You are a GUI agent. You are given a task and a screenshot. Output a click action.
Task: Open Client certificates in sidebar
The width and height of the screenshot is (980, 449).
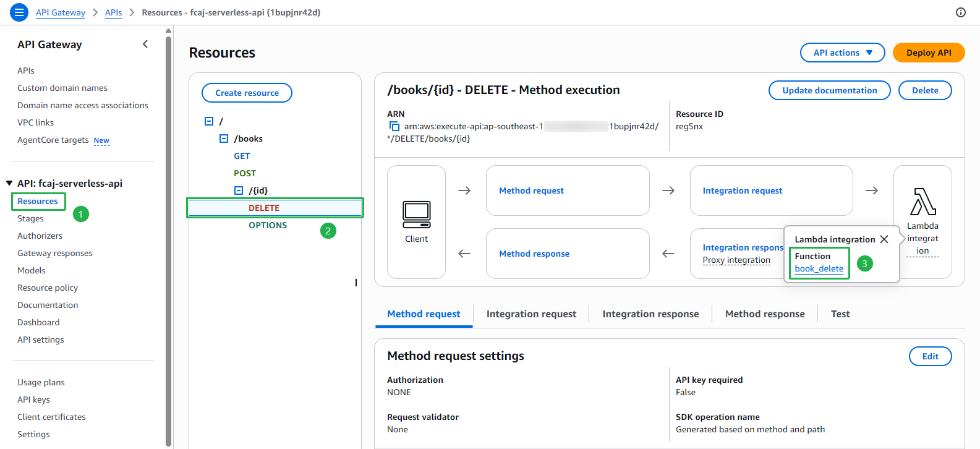point(51,417)
